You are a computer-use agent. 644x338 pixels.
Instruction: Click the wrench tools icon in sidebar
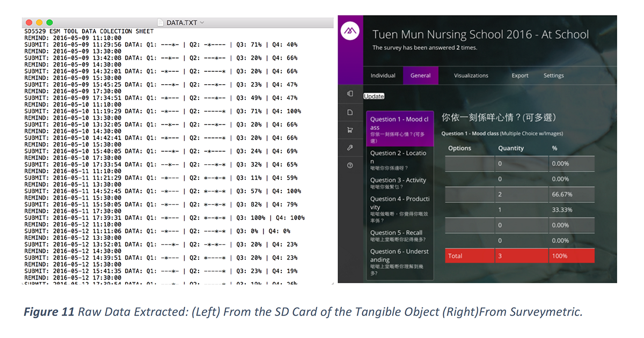(x=350, y=148)
